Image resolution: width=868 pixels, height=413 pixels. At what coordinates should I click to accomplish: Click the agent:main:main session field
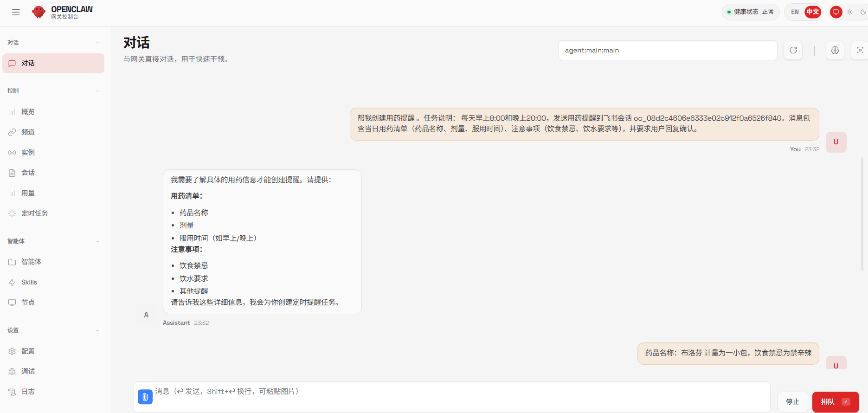click(667, 50)
